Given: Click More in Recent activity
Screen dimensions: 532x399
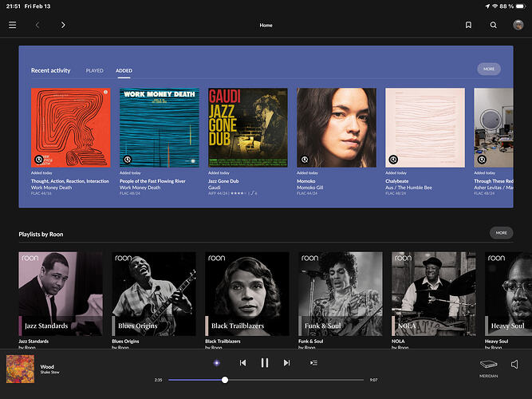Looking at the screenshot, I should click(489, 69).
